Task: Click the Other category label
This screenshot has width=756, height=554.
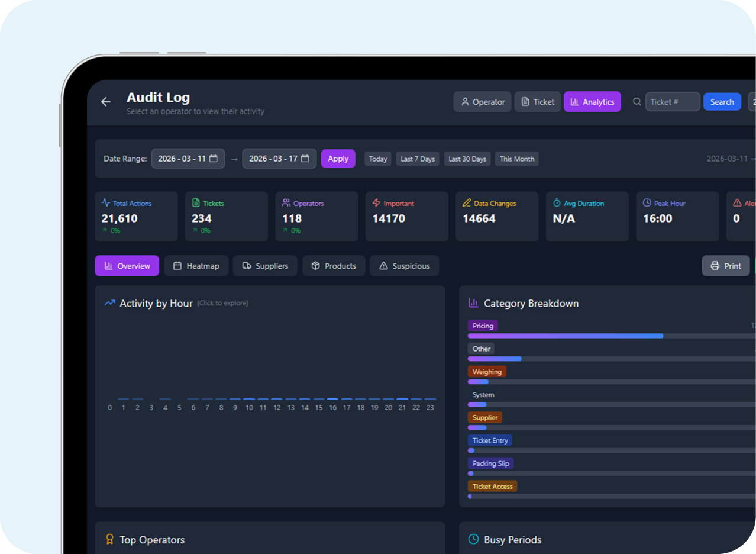Action: point(481,349)
